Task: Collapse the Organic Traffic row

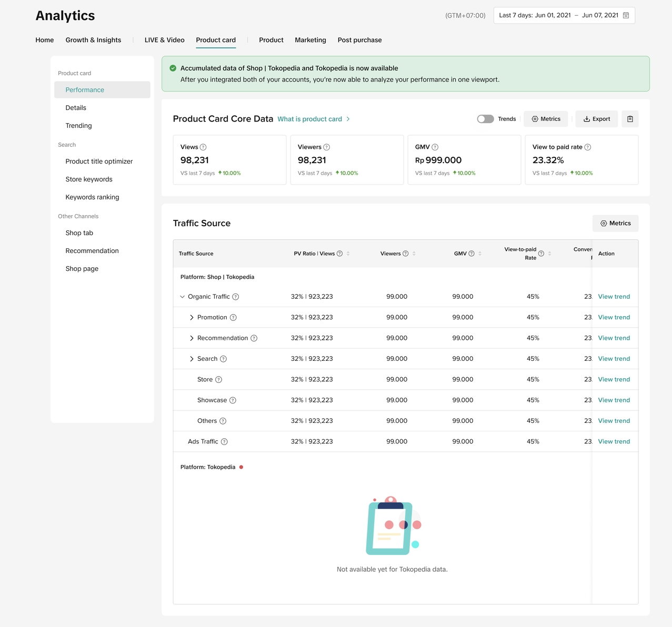Action: point(183,297)
